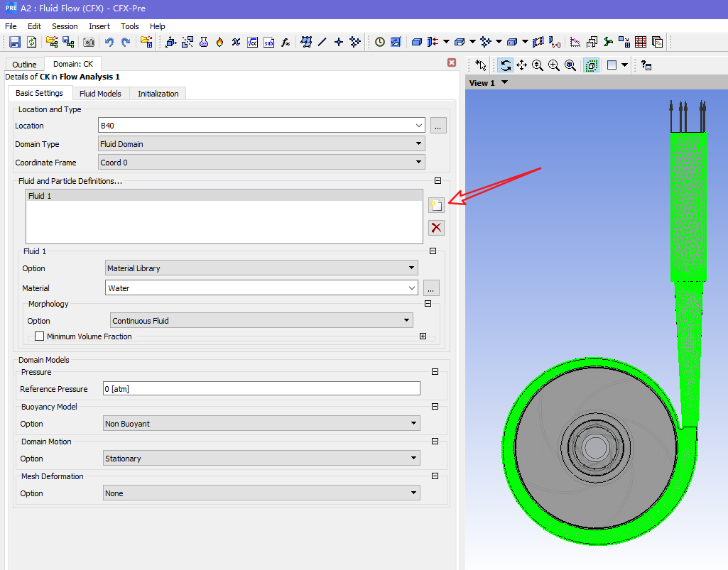
Task: Toggle the highlighting mode button
Action: [x=591, y=65]
